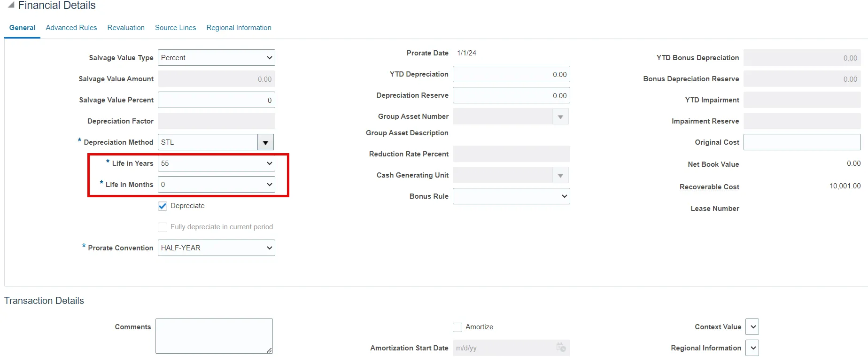Open the Amortization Start Date calendar icon
The width and height of the screenshot is (868, 357).
(561, 348)
